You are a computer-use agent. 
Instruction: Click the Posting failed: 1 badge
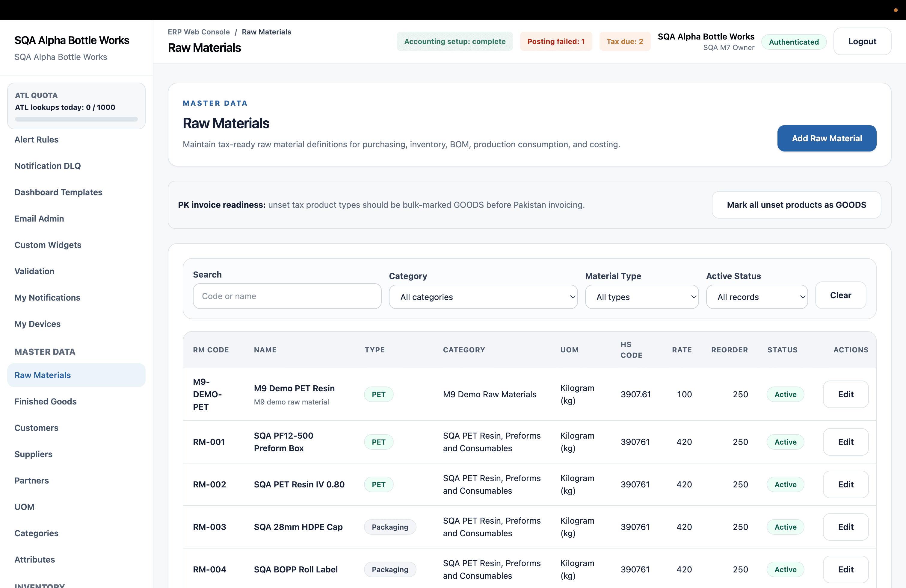[x=556, y=41]
